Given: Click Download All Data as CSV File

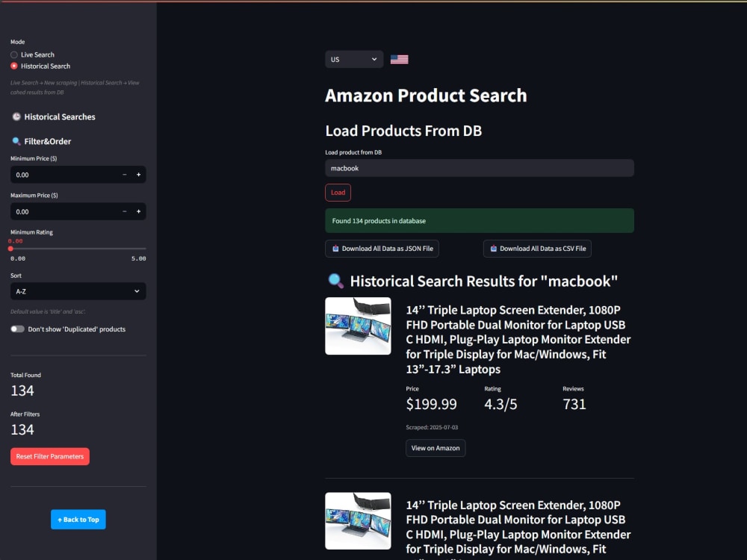Looking at the screenshot, I should coord(537,249).
